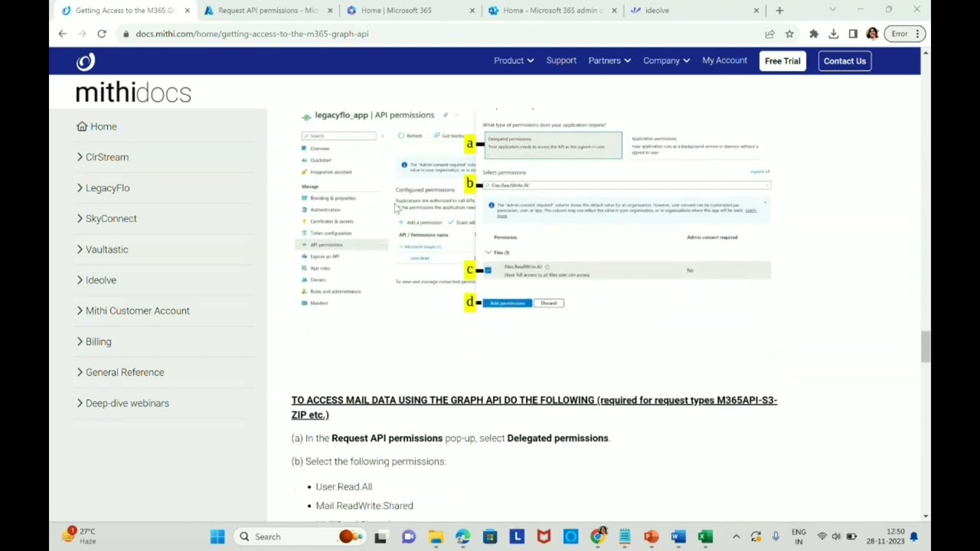
Task: Switch to the ideolve tab
Action: point(693,11)
